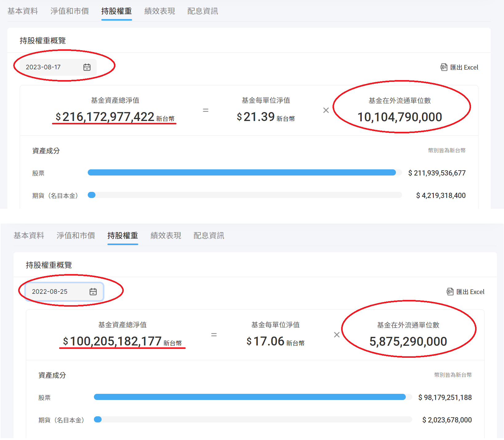This screenshot has height=440, width=504.
Task: Click the 期貨 bar valued $2,023,678,000
Action: (x=98, y=419)
